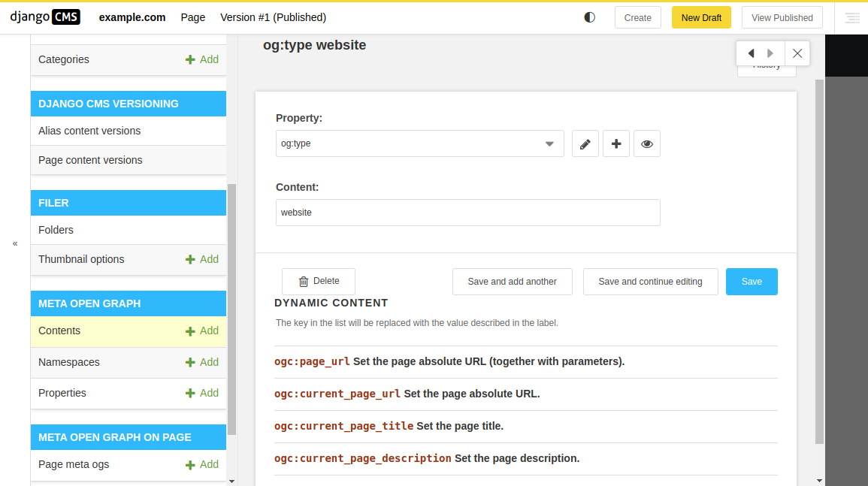
Task: Add a new Namespace
Action: coord(202,362)
